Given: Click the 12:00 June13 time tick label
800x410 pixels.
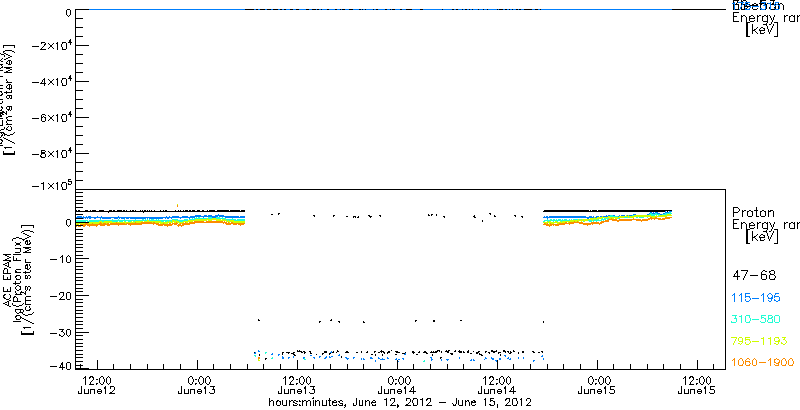Looking at the screenshot, I should click(297, 386).
